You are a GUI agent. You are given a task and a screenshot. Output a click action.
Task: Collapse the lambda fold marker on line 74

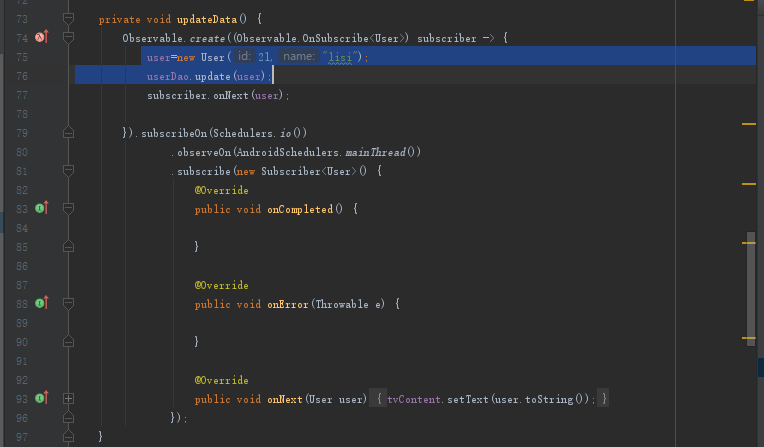tap(68, 38)
